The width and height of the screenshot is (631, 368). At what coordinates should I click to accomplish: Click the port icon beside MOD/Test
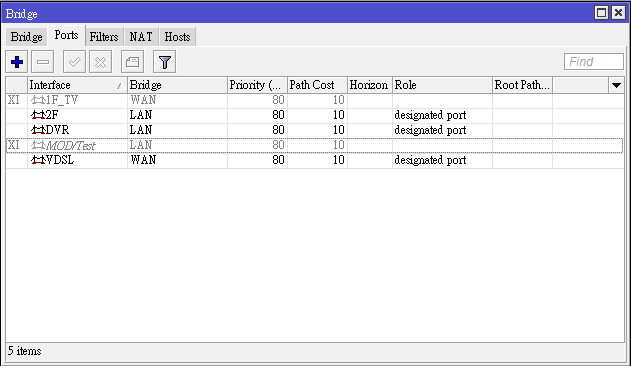pyautogui.click(x=38, y=145)
